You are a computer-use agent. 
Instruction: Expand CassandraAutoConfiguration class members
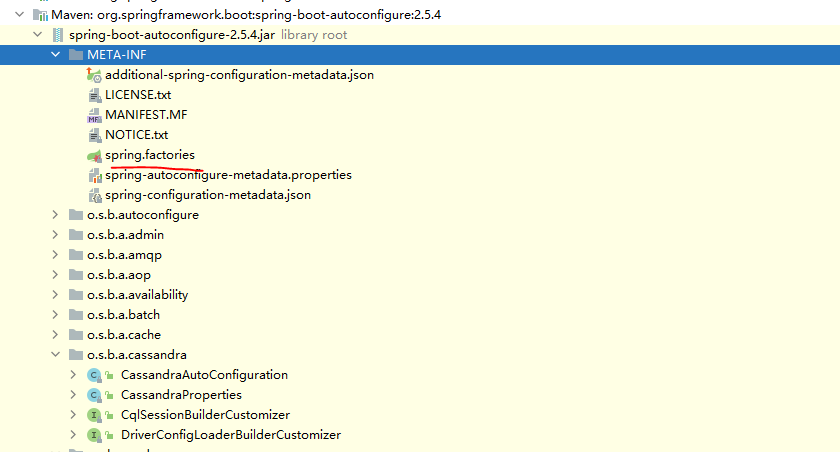point(73,374)
